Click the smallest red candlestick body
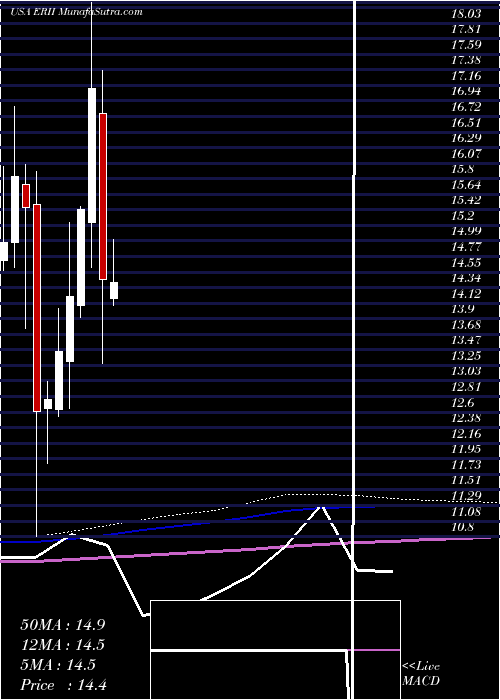 (25, 196)
